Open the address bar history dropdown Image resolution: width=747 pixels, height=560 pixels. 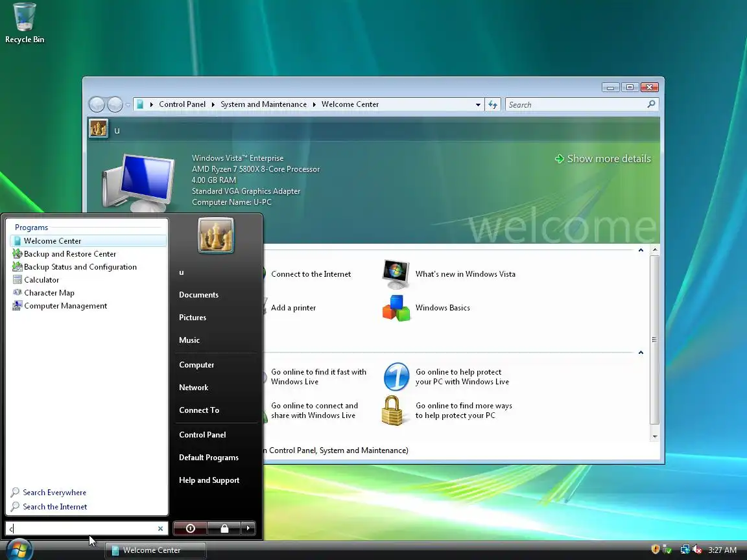pyautogui.click(x=478, y=105)
